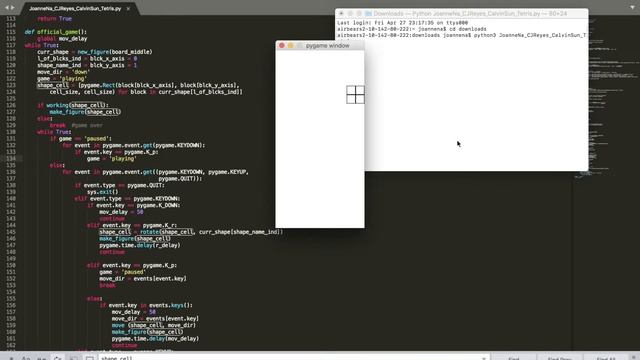Click the folder icon in Terminal title

(x=368, y=13)
